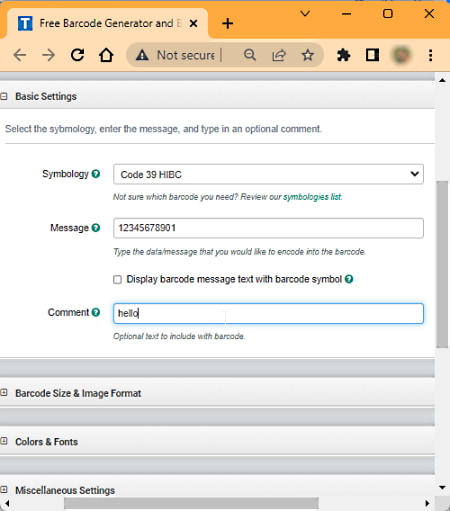This screenshot has width=450, height=511.
Task: Reload the page with refresh icon
Action: pos(77,55)
